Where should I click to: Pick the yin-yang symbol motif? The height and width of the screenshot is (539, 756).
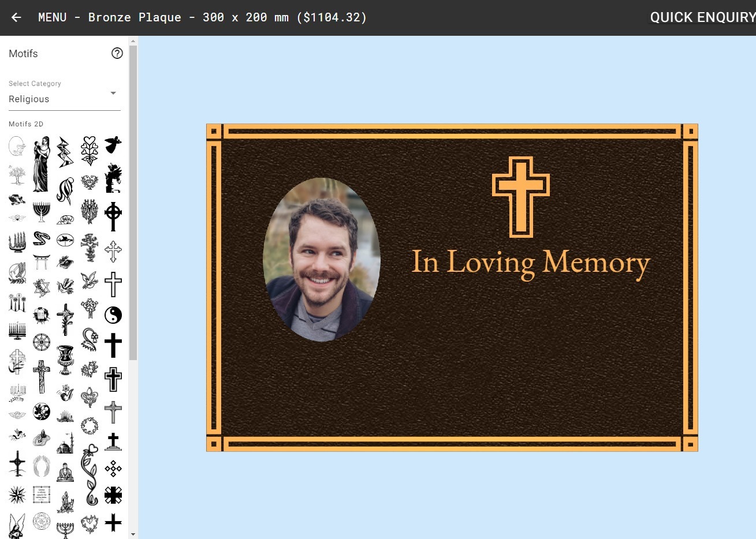[x=113, y=315]
